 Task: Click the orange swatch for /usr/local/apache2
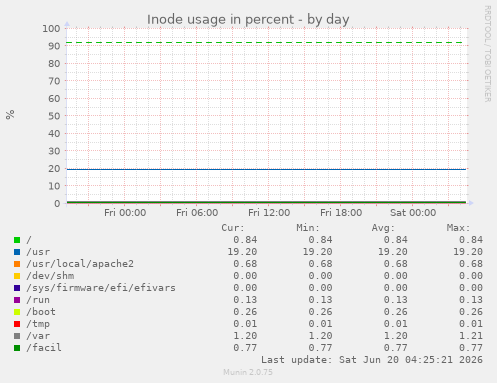[17, 264]
